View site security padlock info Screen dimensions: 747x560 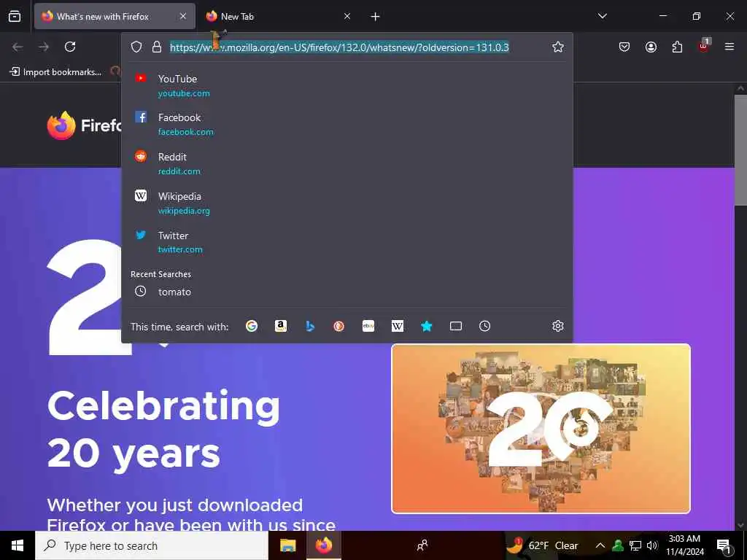pos(157,47)
